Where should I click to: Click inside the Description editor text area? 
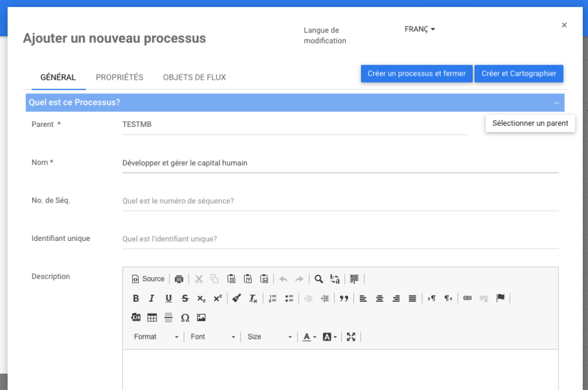click(x=340, y=369)
